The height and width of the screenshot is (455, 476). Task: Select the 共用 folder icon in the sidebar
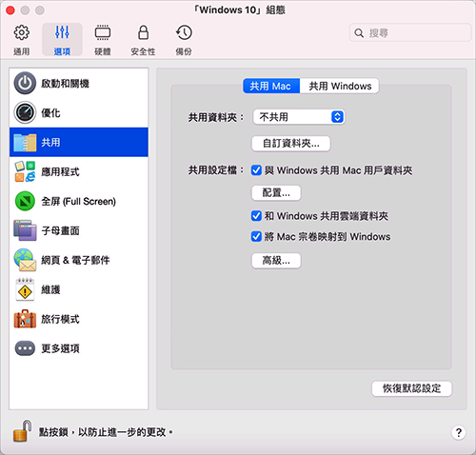[x=25, y=142]
